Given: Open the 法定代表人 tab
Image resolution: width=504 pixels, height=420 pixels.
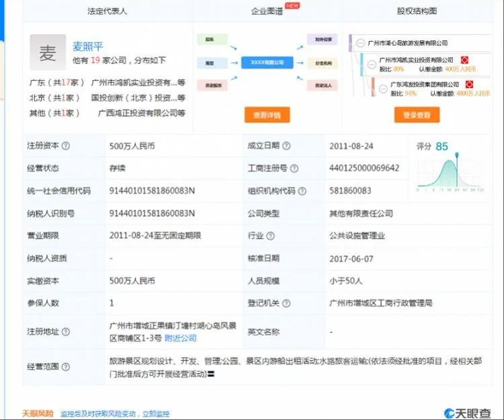Looking at the screenshot, I should tap(107, 11).
